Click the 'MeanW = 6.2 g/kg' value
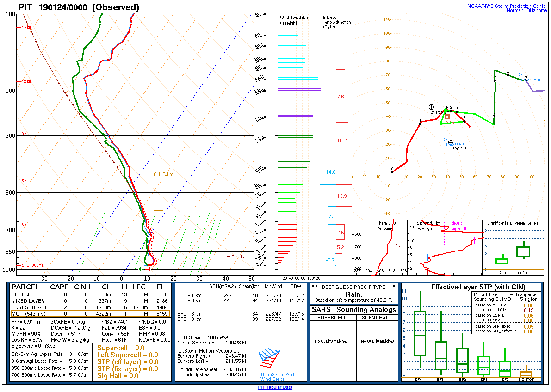This screenshot has height=392, width=551. (x=70, y=340)
